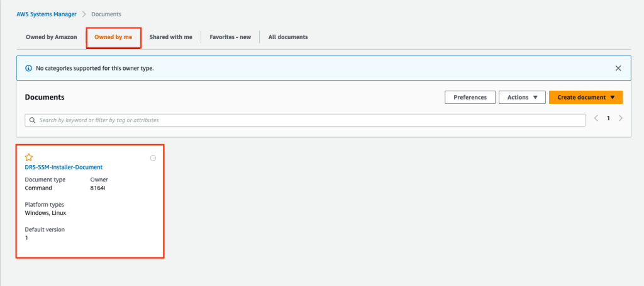Open the Preferences dialog
This screenshot has width=644, height=286.
click(x=470, y=98)
